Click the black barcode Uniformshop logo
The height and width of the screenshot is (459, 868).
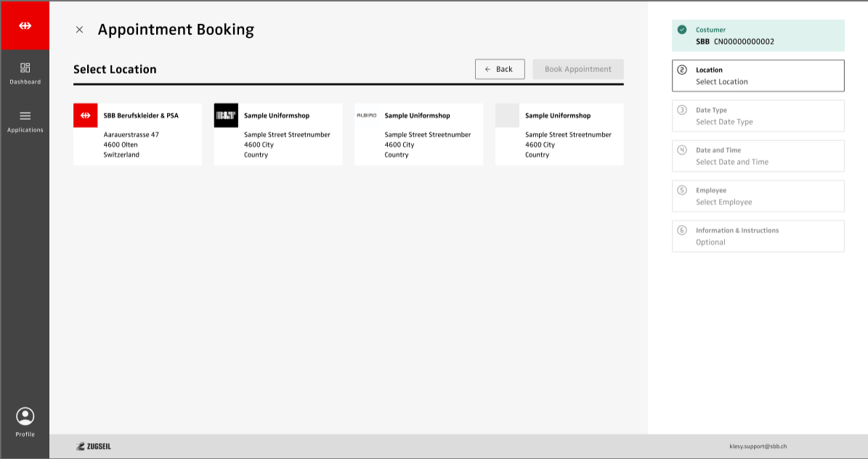pos(226,115)
